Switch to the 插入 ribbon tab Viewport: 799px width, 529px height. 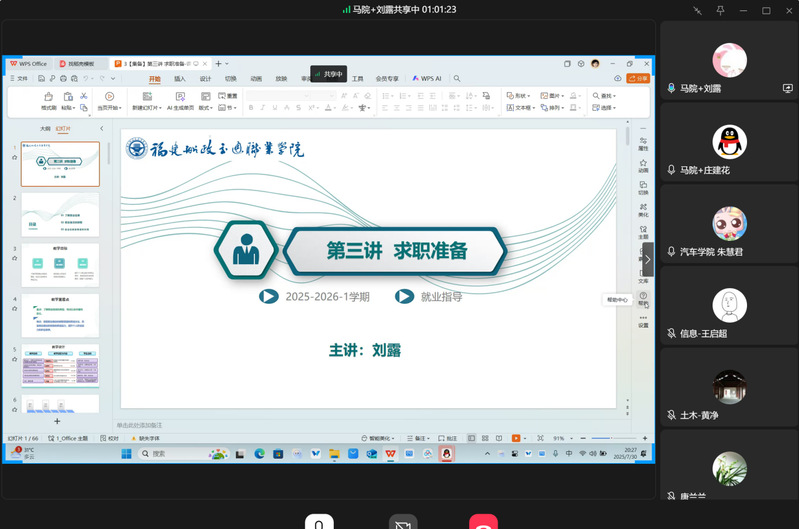180,78
